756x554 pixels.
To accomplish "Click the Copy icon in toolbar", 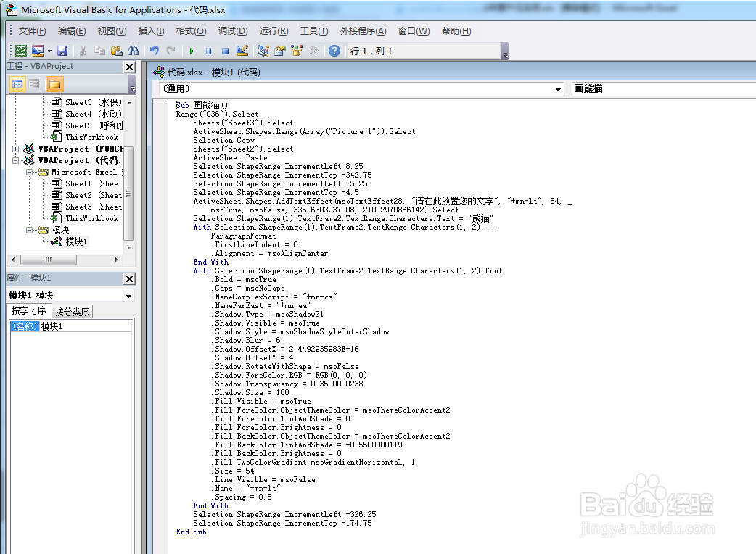I will click(x=100, y=51).
